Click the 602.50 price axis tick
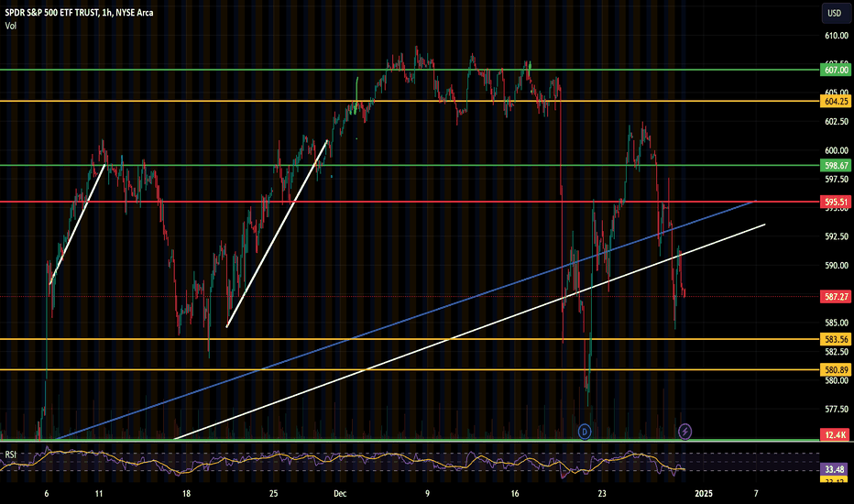854x504 pixels. point(837,122)
